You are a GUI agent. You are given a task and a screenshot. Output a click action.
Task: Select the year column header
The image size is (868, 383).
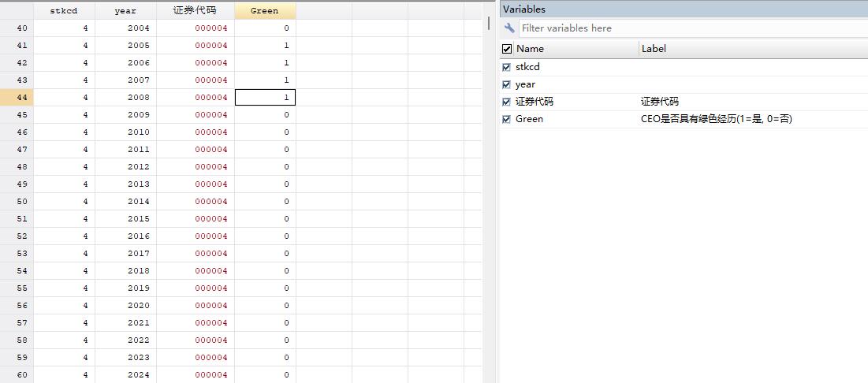[125, 11]
